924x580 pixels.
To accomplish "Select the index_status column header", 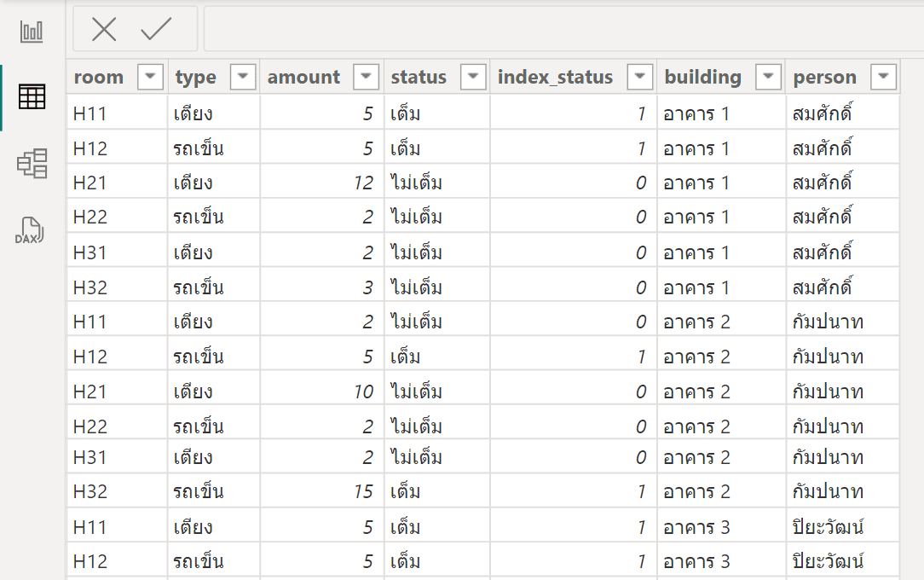I will 555,77.
